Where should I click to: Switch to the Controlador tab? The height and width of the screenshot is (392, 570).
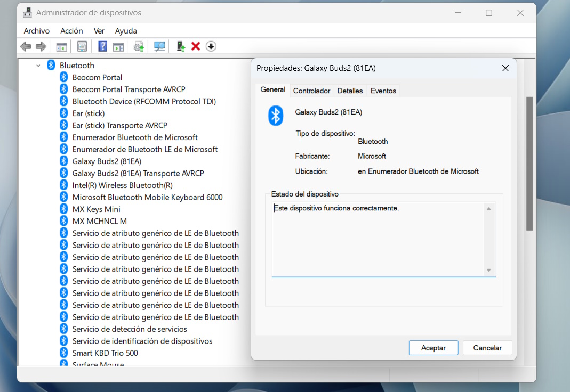click(x=311, y=91)
